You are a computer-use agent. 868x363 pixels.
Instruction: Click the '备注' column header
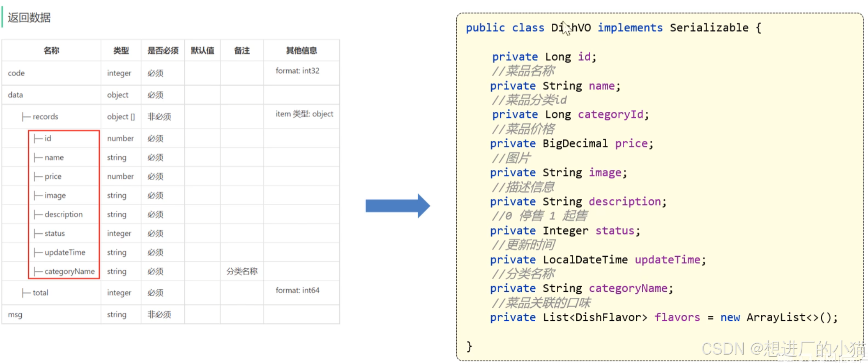click(x=242, y=51)
